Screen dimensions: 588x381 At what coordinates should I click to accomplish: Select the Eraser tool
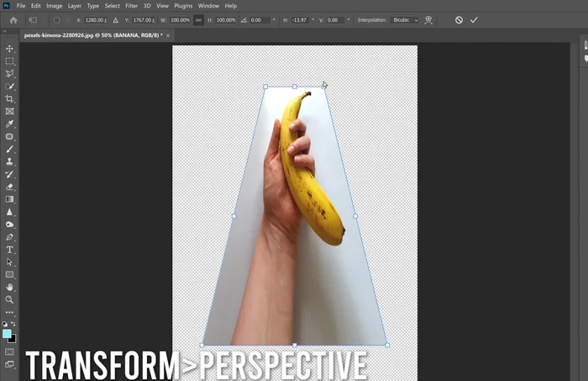pyautogui.click(x=10, y=187)
